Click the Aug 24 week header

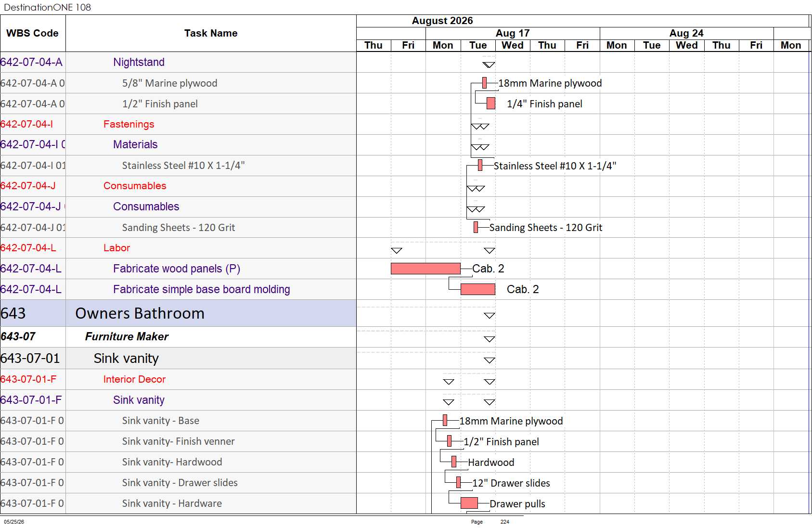point(686,33)
